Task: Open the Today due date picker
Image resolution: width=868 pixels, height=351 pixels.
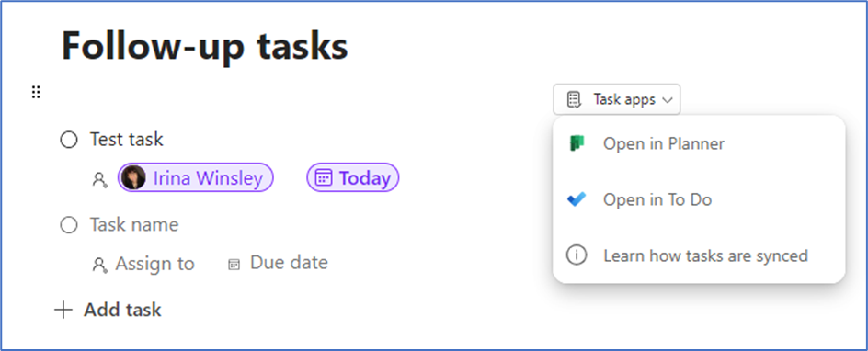Action: (x=353, y=178)
